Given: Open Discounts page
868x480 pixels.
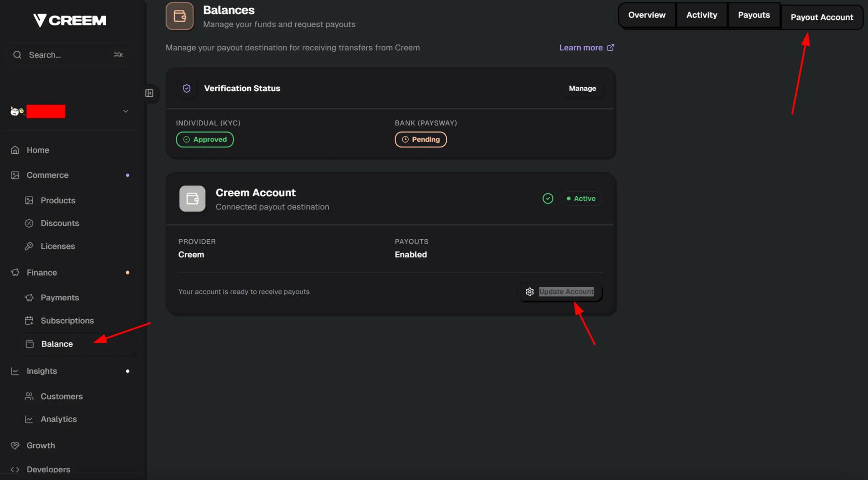Looking at the screenshot, I should pos(60,223).
